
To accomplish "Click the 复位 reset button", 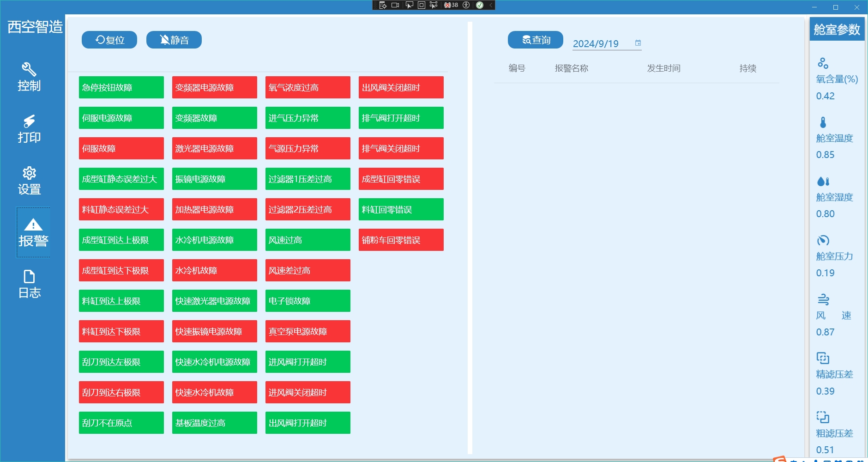I will pos(109,40).
